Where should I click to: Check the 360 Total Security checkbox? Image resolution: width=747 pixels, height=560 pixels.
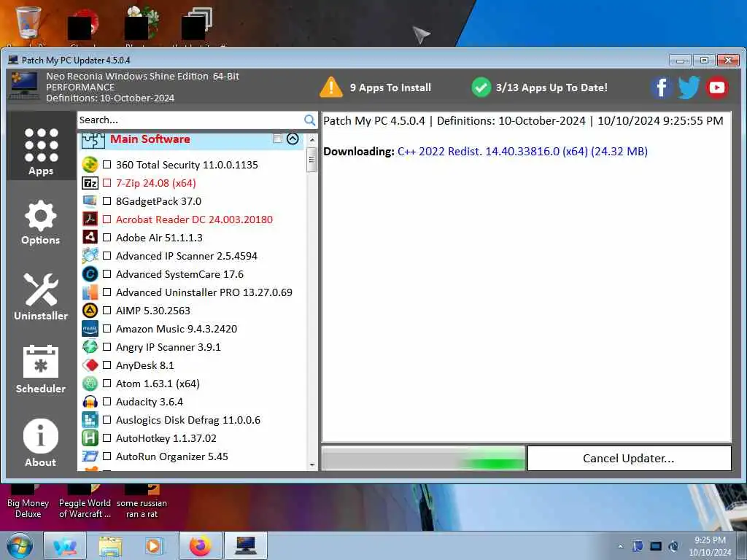tap(107, 165)
